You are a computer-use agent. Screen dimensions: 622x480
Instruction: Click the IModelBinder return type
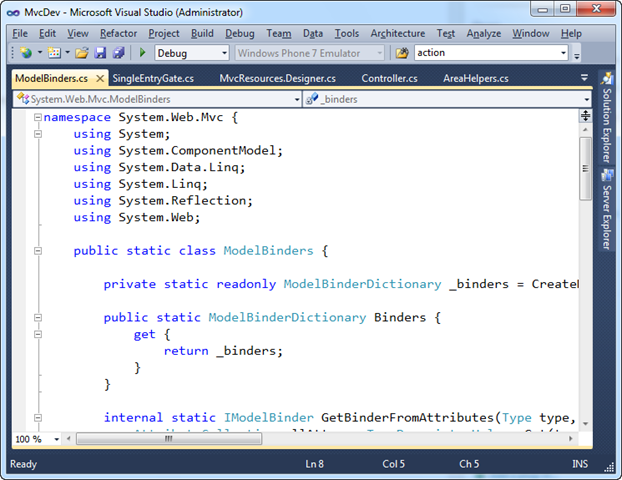(x=269, y=417)
